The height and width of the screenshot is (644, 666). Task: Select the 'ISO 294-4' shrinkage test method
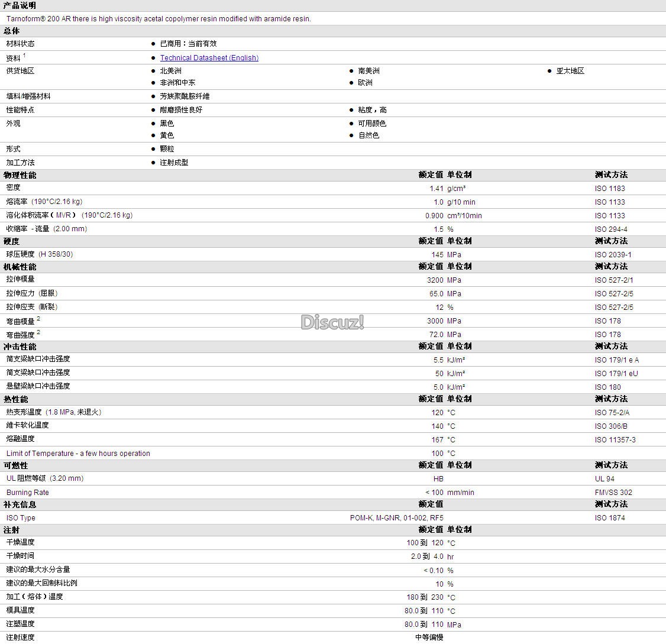click(611, 229)
